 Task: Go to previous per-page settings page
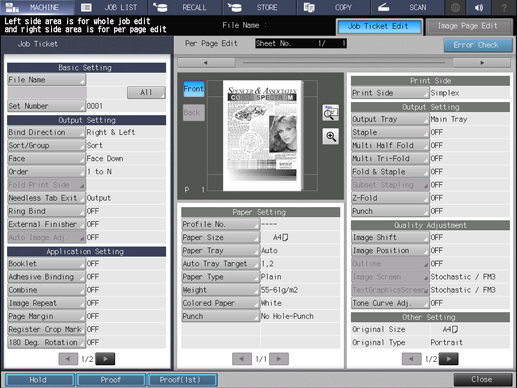[411, 359]
